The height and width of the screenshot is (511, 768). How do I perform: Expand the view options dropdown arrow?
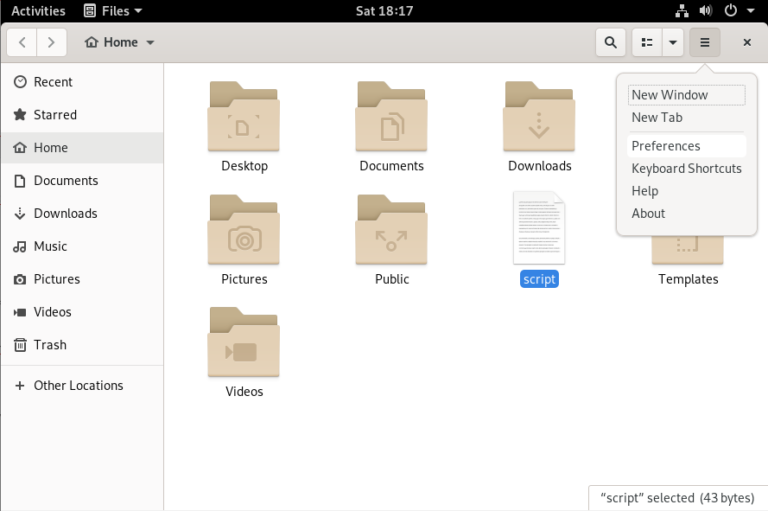[673, 43]
